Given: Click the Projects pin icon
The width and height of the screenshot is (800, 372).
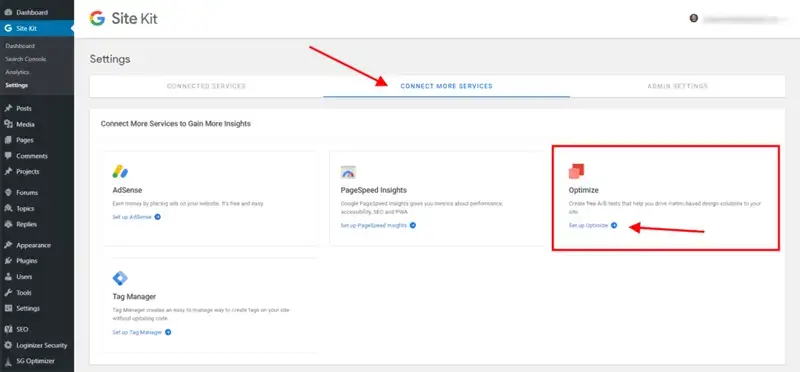Looking at the screenshot, I should tap(8, 172).
